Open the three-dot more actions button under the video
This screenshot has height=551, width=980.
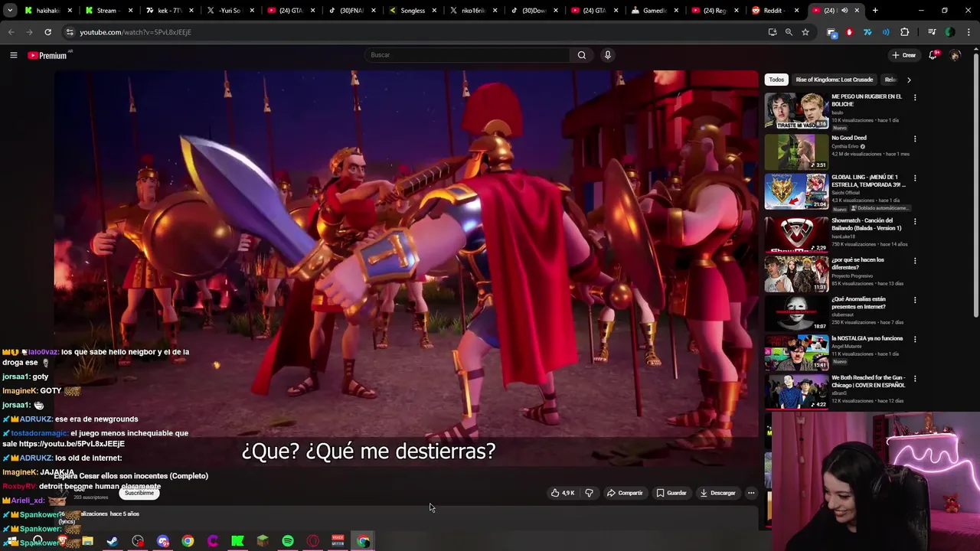click(751, 493)
